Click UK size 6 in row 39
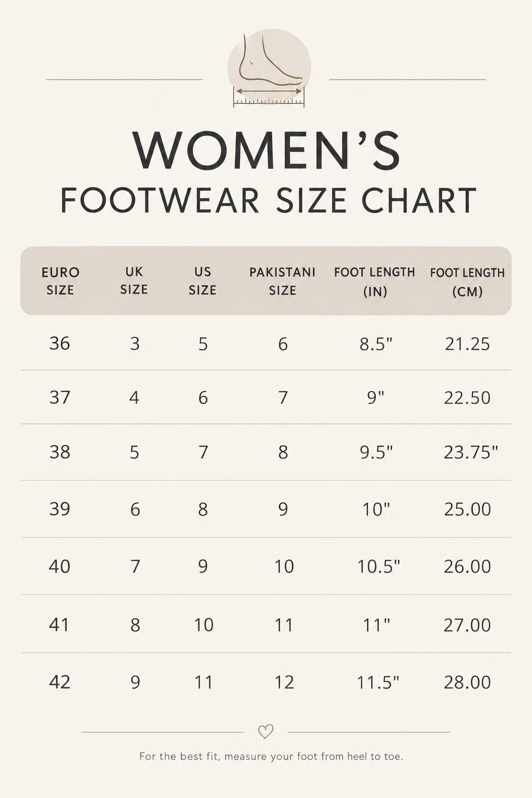The width and height of the screenshot is (532, 798). 135,509
